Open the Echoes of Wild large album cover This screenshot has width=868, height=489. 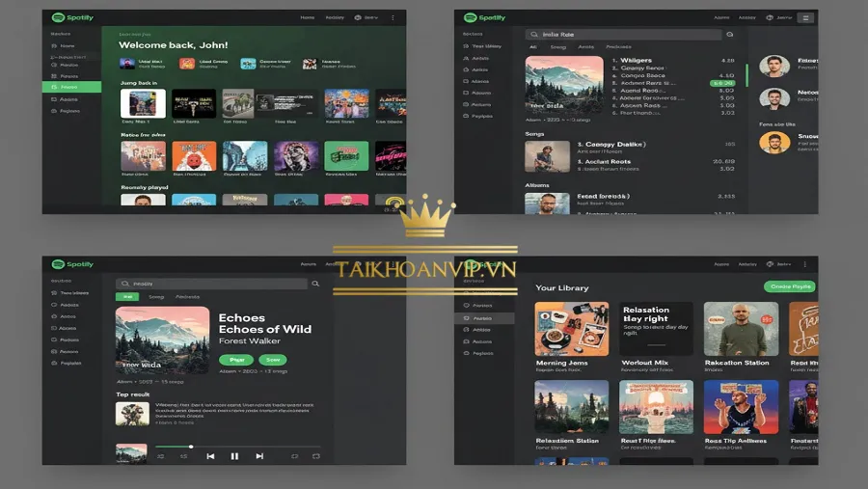click(162, 340)
